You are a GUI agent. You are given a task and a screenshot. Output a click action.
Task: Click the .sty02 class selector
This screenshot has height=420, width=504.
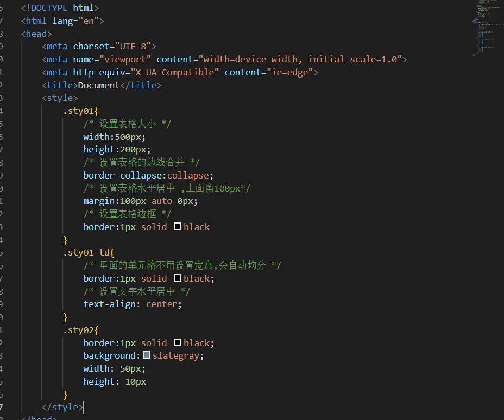(x=79, y=329)
